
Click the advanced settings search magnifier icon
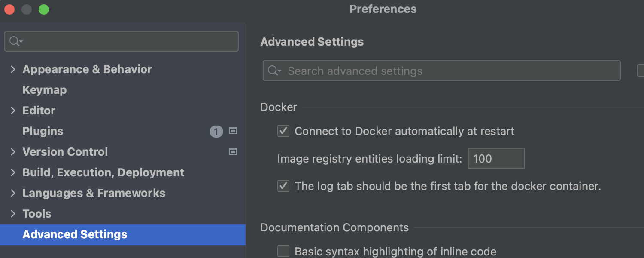point(274,71)
